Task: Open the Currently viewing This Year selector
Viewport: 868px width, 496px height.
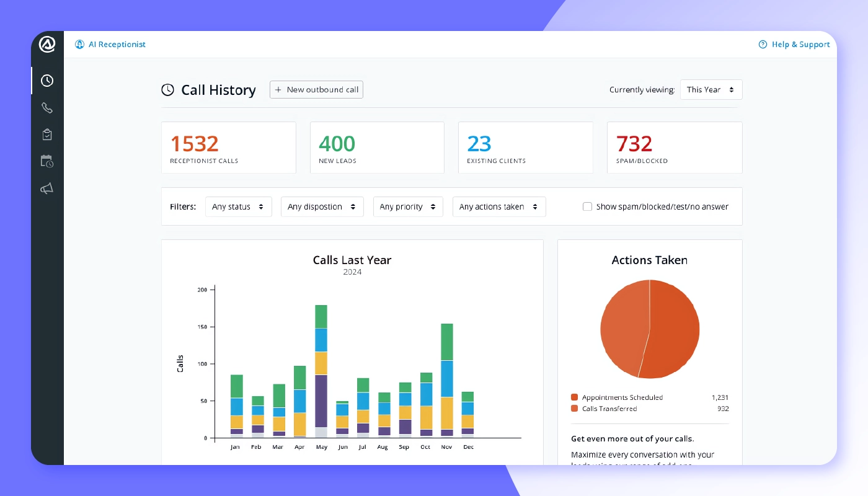Action: pyautogui.click(x=711, y=89)
